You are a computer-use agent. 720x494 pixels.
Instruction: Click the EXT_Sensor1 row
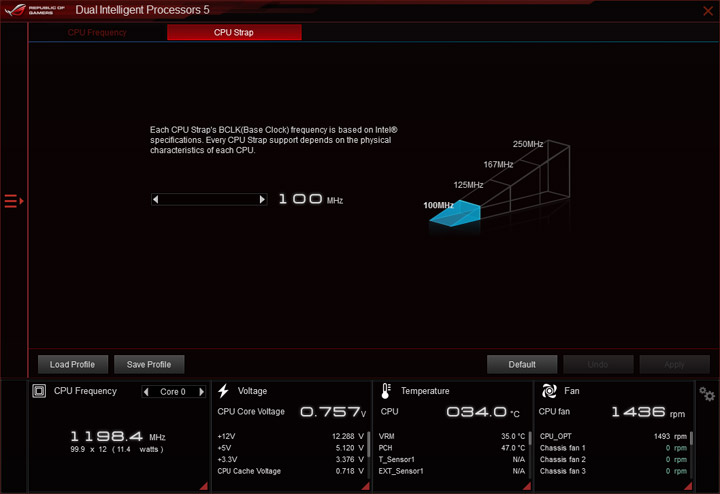coord(452,471)
